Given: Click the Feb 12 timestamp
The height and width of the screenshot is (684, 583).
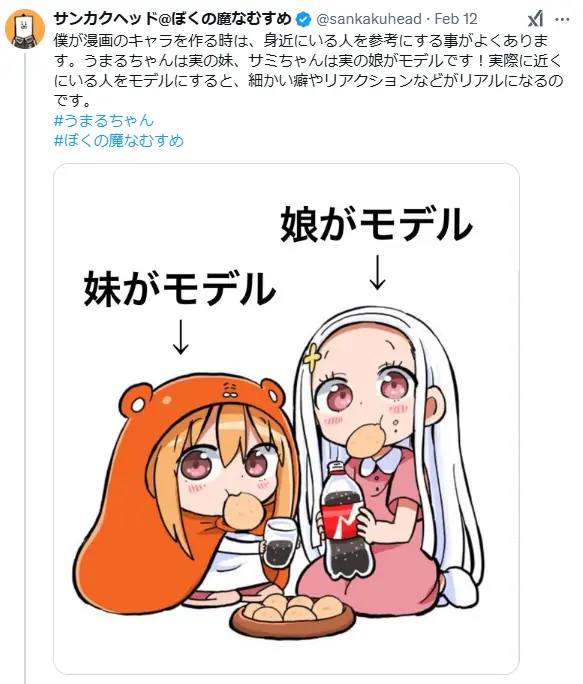Looking at the screenshot, I should 456,19.
